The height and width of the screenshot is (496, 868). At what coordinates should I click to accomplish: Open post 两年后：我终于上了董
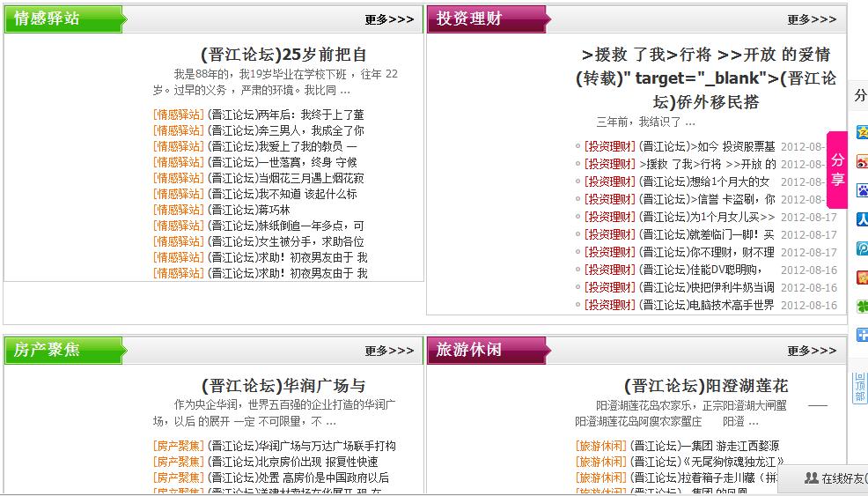click(285, 115)
